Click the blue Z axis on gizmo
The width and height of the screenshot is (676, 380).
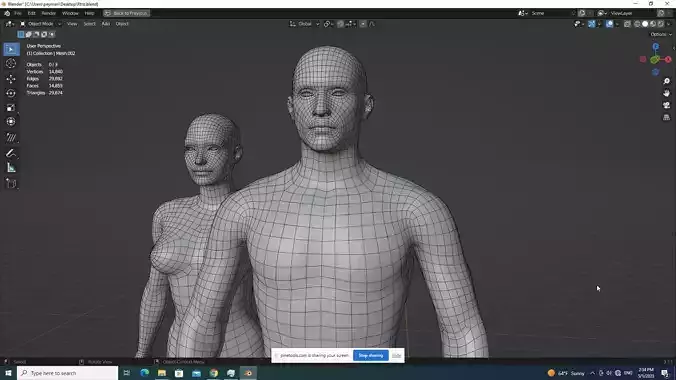(656, 47)
